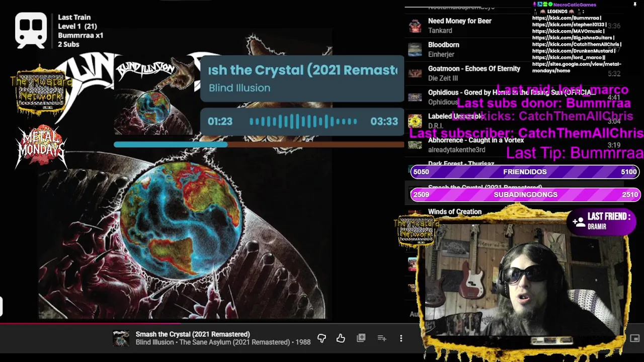This screenshot has height=362, width=644.
Task: Dislike the song with thumbs-down icon
Action: point(321,338)
